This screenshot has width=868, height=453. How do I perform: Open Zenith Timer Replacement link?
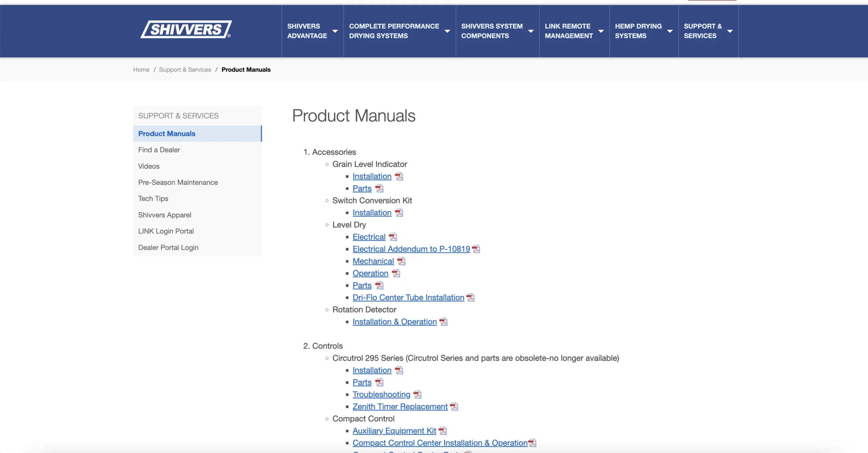pyautogui.click(x=400, y=407)
